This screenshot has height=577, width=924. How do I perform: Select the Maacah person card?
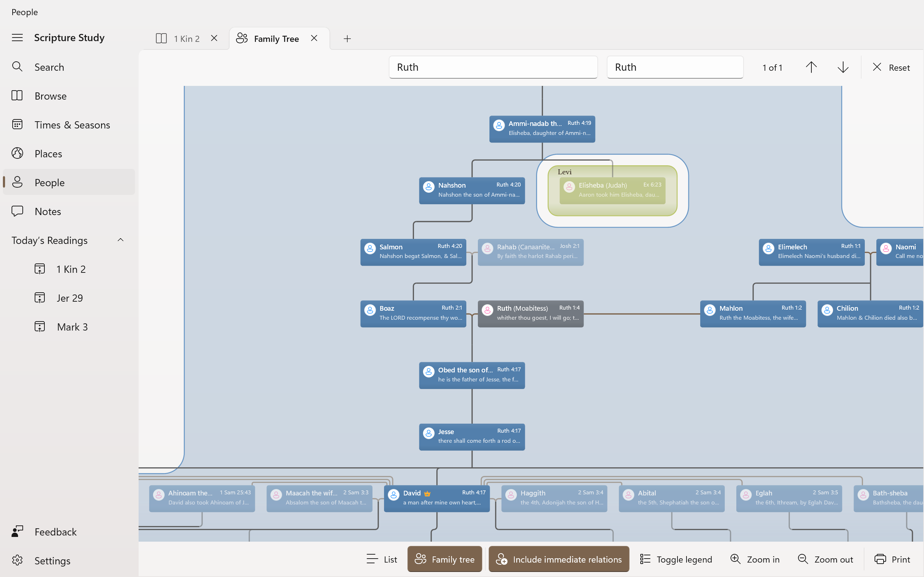319,498
